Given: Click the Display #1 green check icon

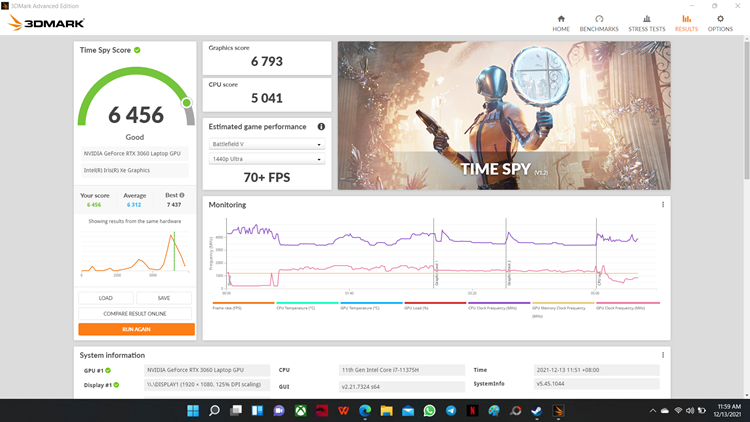Looking at the screenshot, I should coord(116,385).
